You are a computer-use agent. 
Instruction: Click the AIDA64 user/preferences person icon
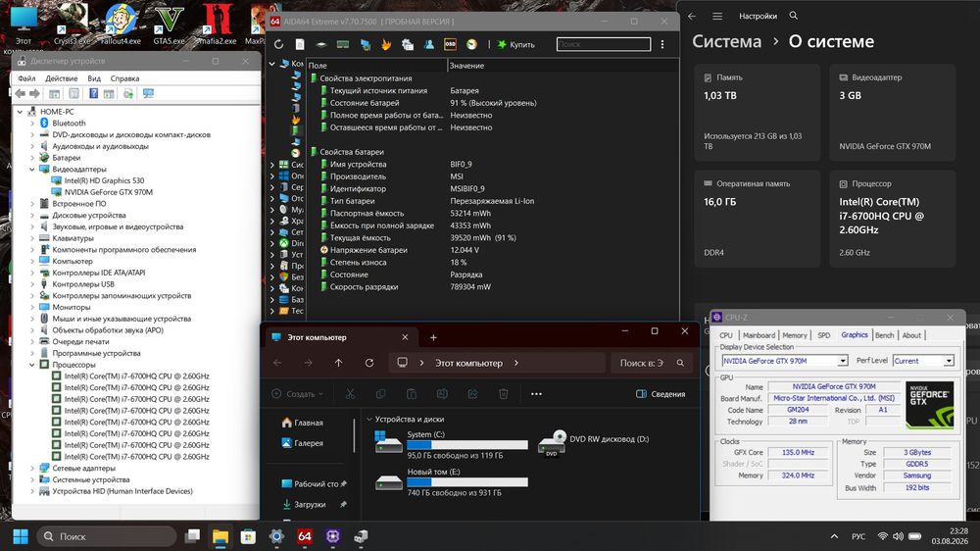(429, 44)
